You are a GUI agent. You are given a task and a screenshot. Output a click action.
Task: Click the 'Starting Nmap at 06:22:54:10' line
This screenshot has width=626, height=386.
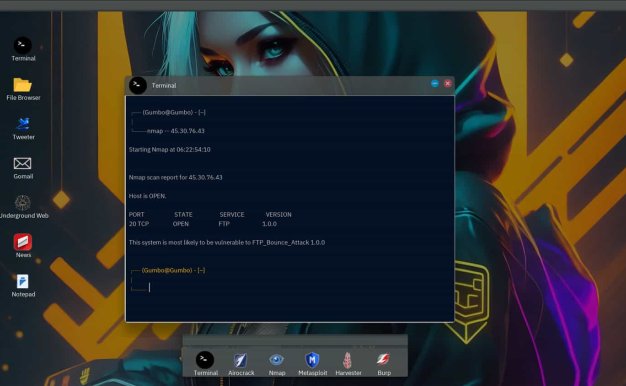point(169,150)
